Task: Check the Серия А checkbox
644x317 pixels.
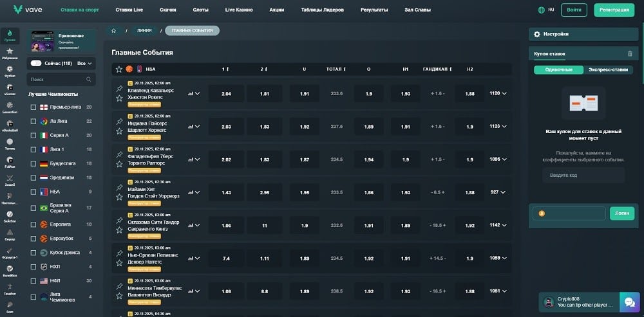Action: tap(33, 135)
